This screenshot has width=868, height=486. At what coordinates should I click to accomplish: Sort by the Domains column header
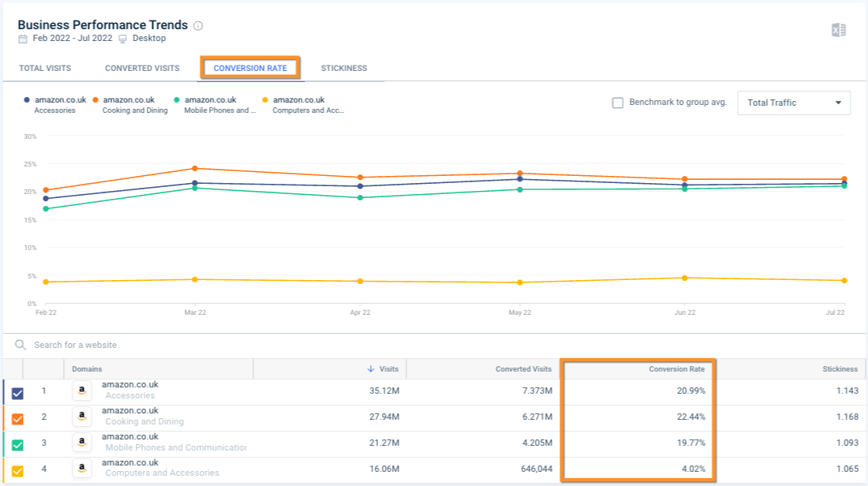[x=87, y=368]
